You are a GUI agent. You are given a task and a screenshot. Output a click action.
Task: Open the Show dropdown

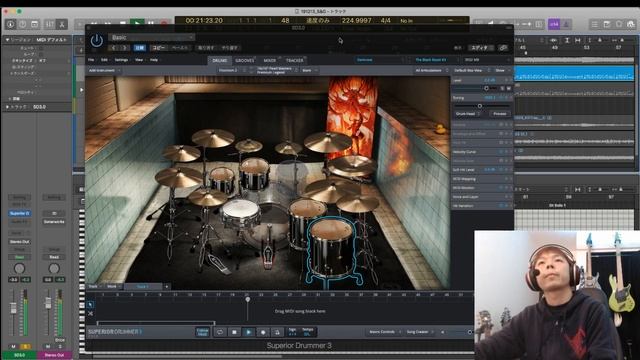click(x=502, y=71)
